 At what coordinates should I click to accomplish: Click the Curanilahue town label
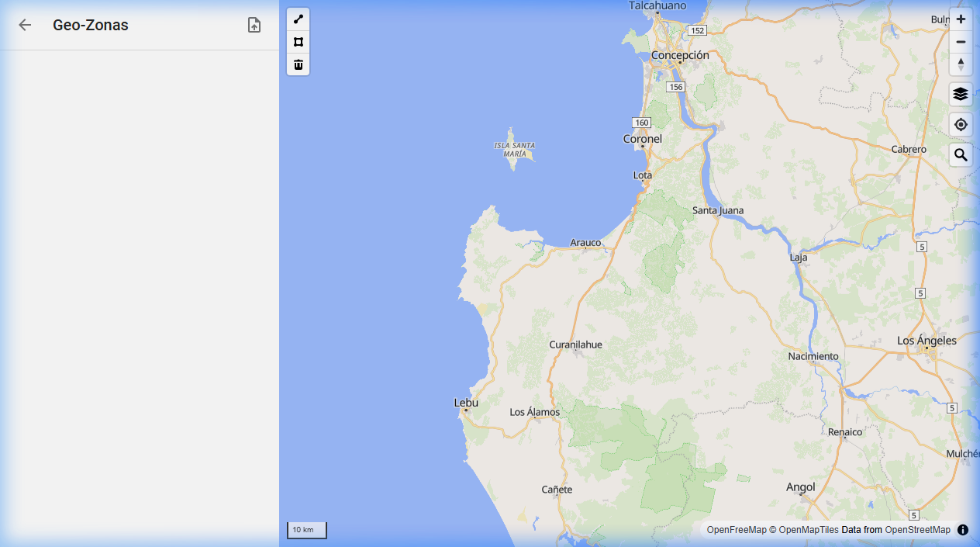click(x=575, y=344)
